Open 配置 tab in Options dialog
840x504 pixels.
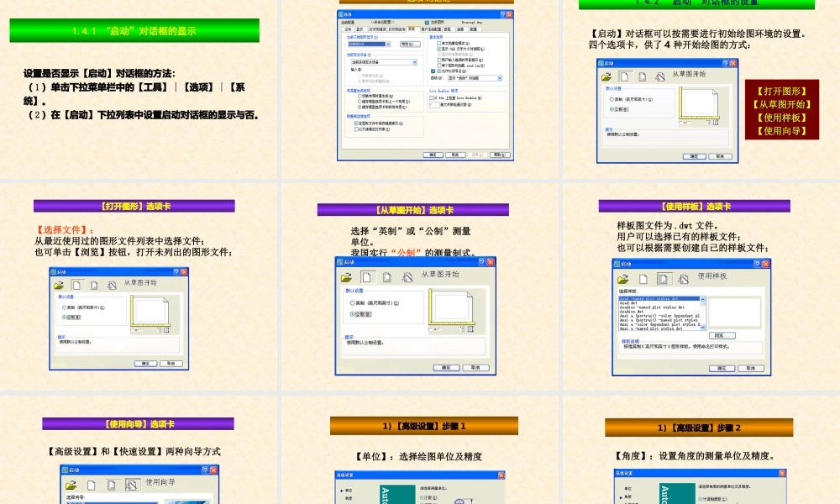pyautogui.click(x=474, y=29)
